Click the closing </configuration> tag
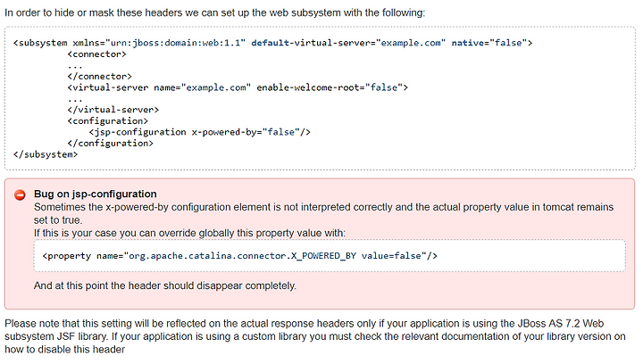The height and width of the screenshot is (364, 643). tap(111, 144)
